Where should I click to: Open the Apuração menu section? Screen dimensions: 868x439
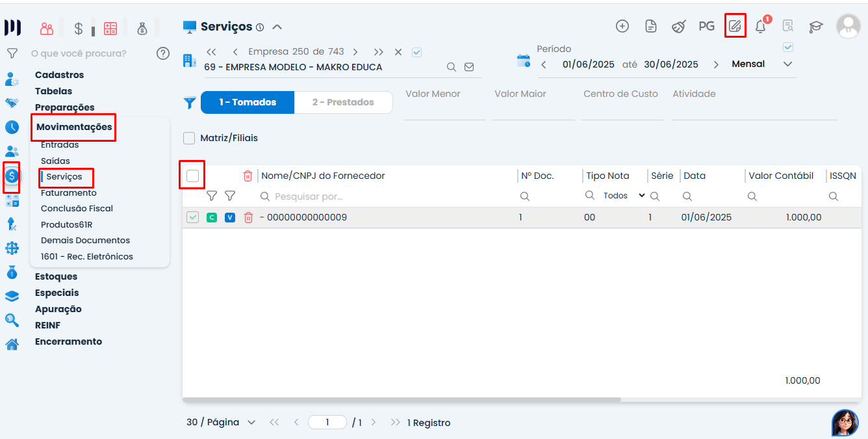58,309
